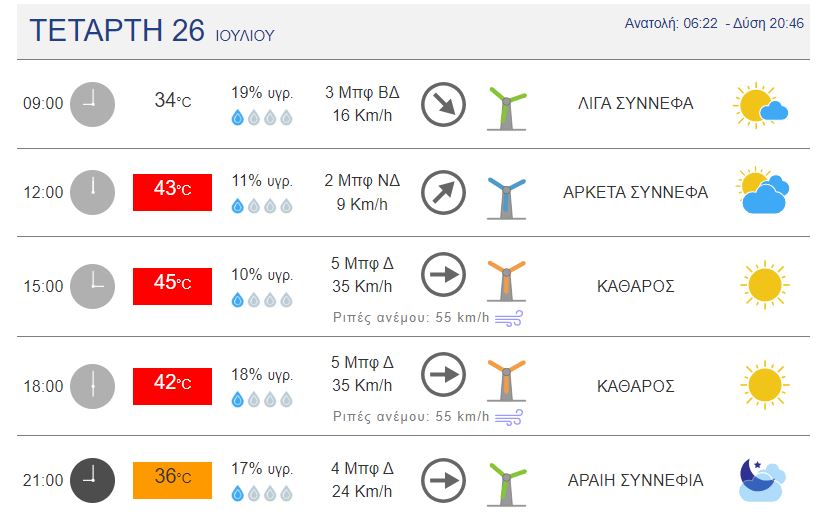Click the orange 36°C temperature box
Image resolution: width=819 pixels, height=524 pixels.
click(x=172, y=479)
